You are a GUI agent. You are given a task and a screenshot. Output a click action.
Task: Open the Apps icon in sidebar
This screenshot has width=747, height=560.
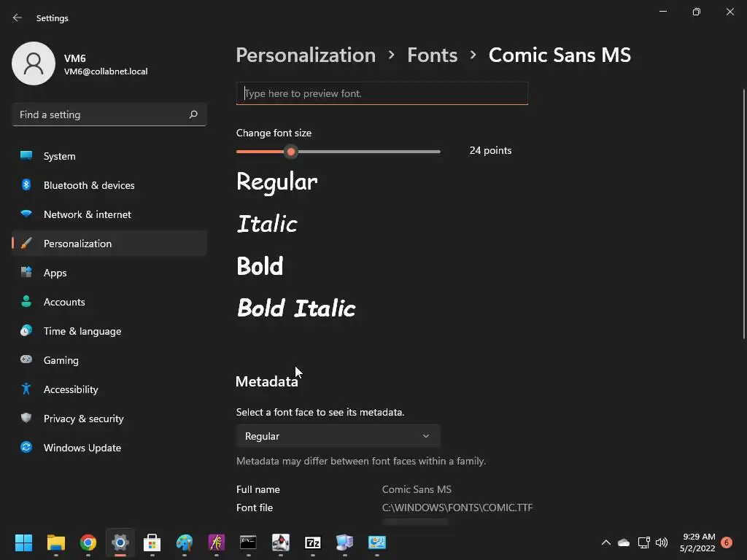(x=26, y=272)
